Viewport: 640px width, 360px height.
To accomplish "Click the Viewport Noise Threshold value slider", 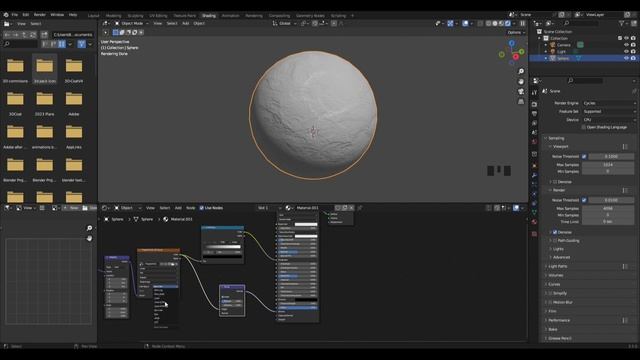I will (x=611, y=156).
